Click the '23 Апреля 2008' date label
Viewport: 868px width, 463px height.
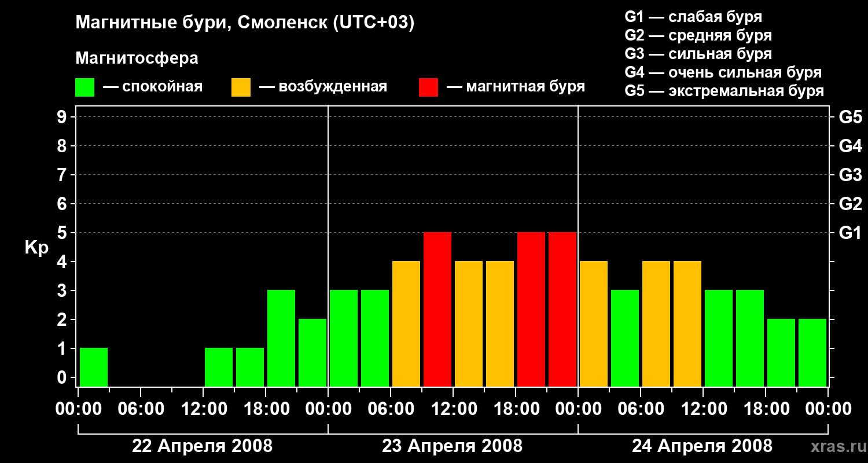click(452, 446)
